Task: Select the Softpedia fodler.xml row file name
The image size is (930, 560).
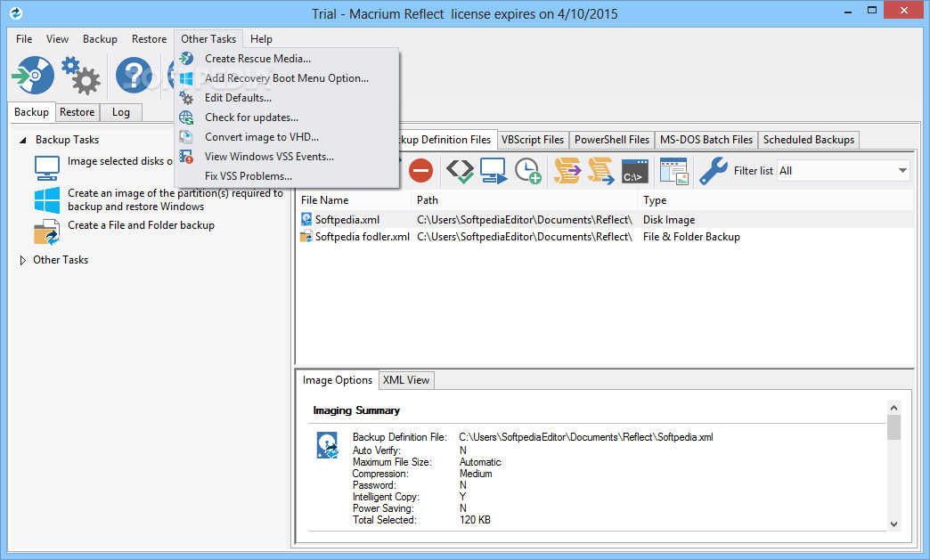Action: (x=363, y=237)
